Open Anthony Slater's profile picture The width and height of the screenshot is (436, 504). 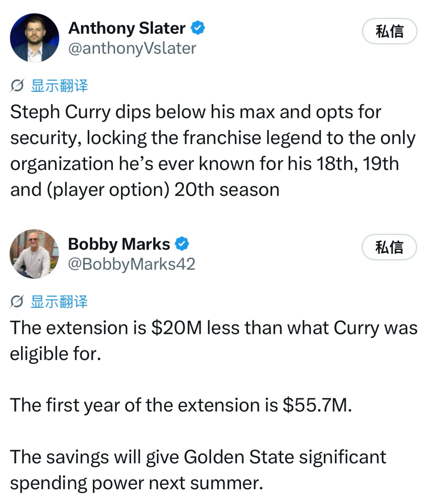(x=35, y=38)
